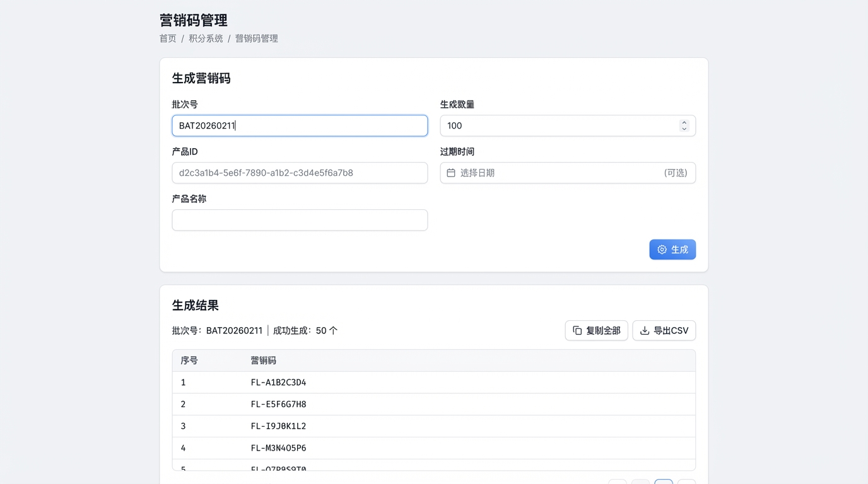Open 积分系统 breadcrumb link
This screenshot has width=868, height=484.
tap(206, 38)
